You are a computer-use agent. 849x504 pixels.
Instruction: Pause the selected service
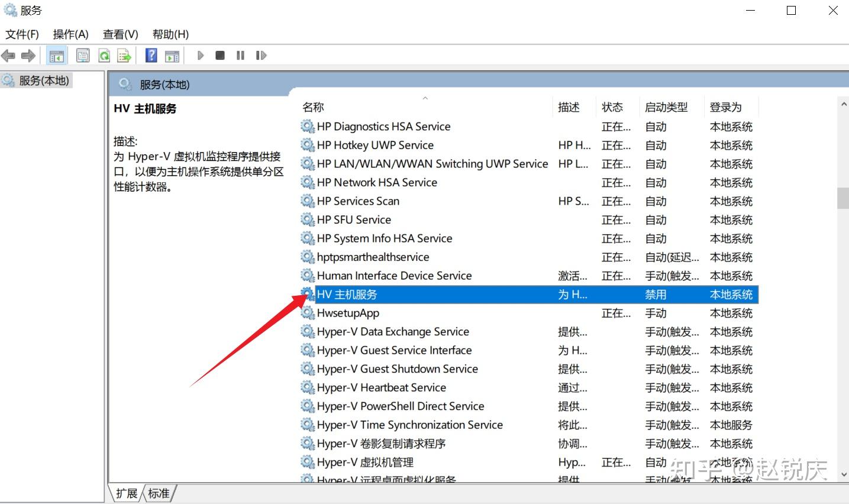pos(240,55)
